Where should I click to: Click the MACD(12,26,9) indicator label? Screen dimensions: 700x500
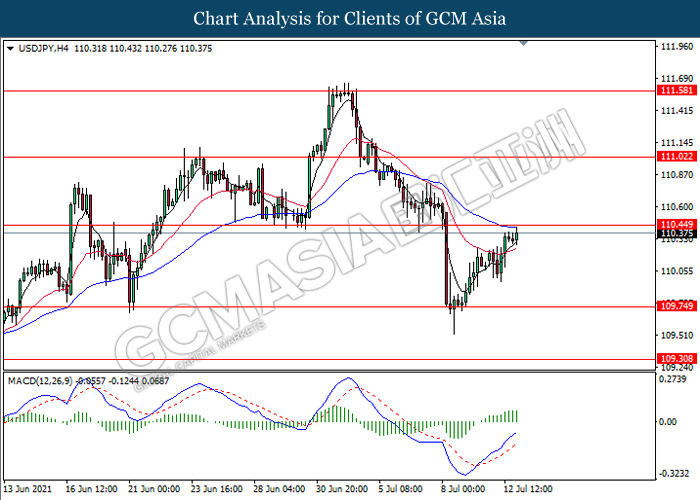(41, 381)
